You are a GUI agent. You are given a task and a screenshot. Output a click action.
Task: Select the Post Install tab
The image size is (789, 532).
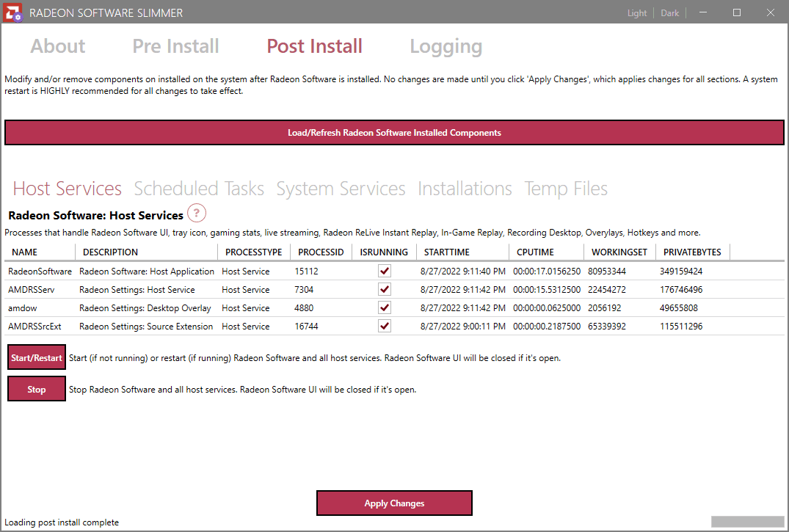click(314, 46)
